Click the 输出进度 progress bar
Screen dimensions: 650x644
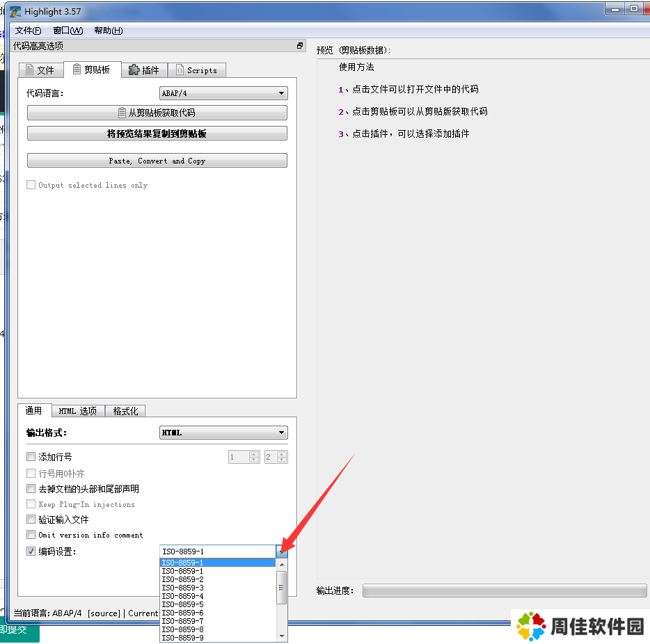pos(505,590)
